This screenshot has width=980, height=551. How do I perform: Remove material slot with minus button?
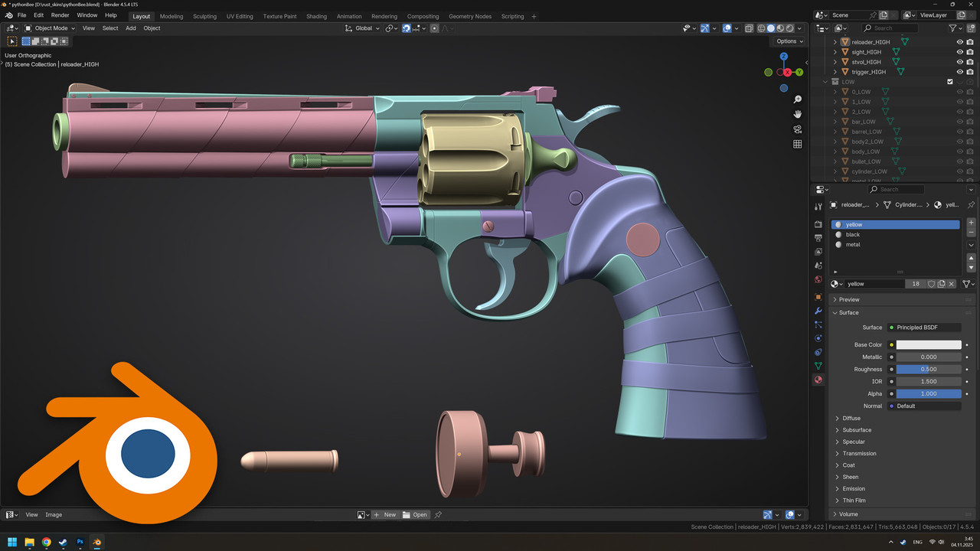click(972, 232)
